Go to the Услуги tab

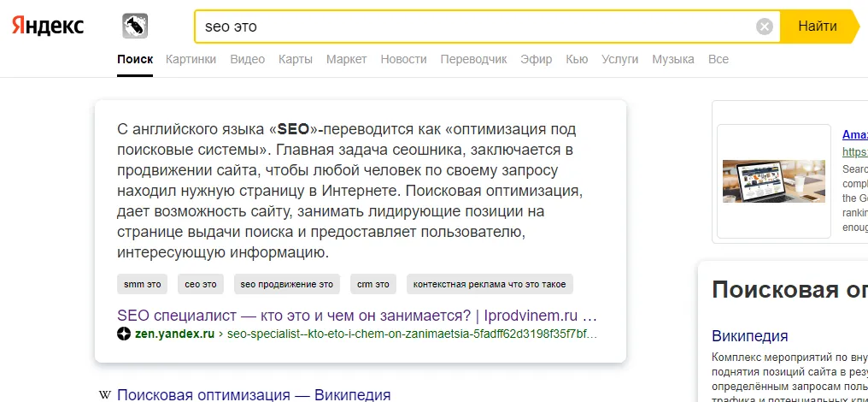click(620, 59)
